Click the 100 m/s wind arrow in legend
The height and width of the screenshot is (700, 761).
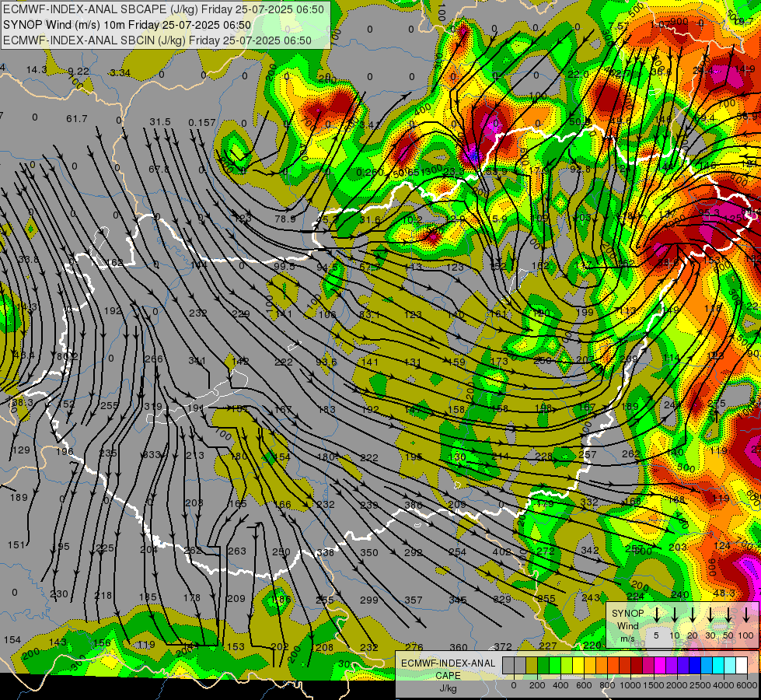coord(746,615)
